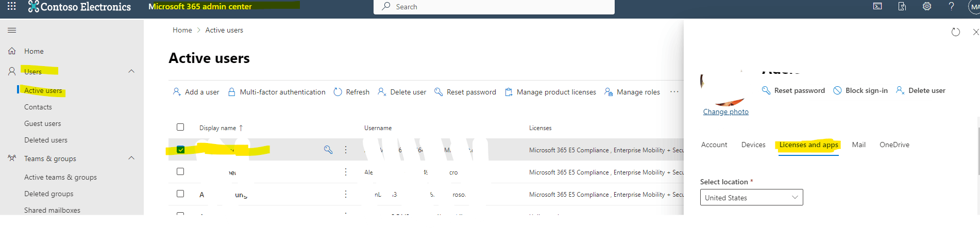The height and width of the screenshot is (238, 980).
Task: Click Home in the breadcrumb
Action: pos(182,30)
